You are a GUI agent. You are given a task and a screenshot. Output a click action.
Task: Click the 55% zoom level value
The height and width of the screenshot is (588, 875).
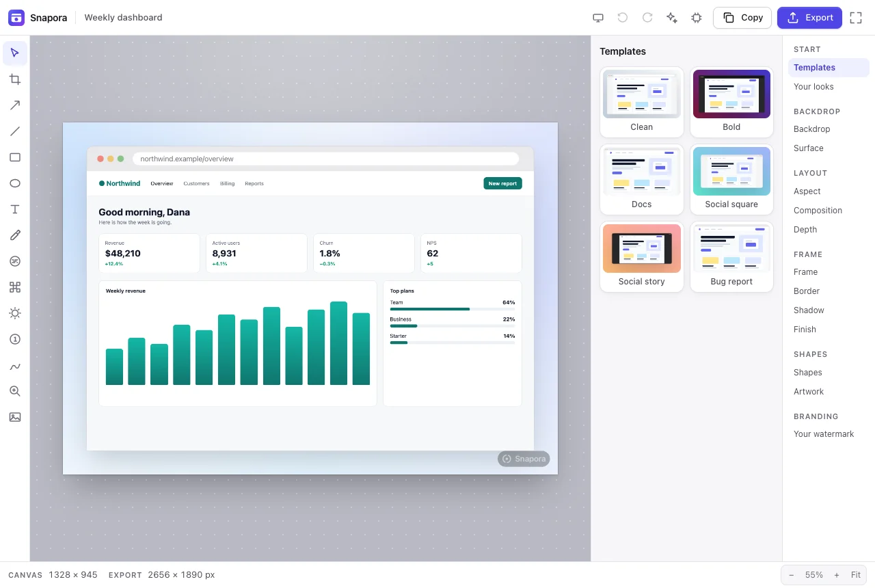(x=813, y=575)
